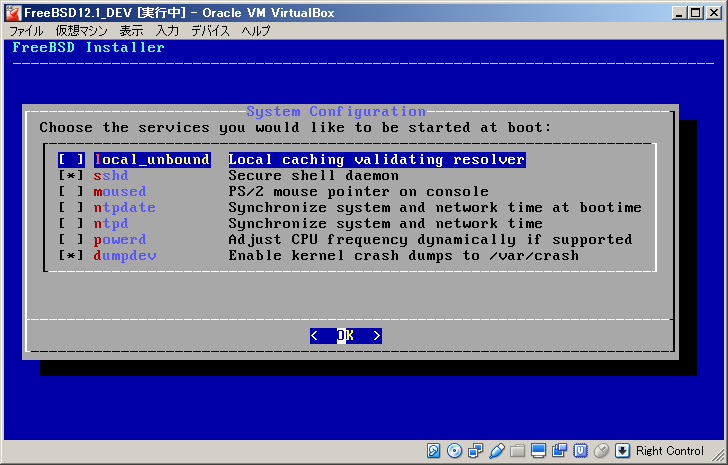Click the overlapping screens status icon
Screen dimensions: 728x465
pos(559,450)
